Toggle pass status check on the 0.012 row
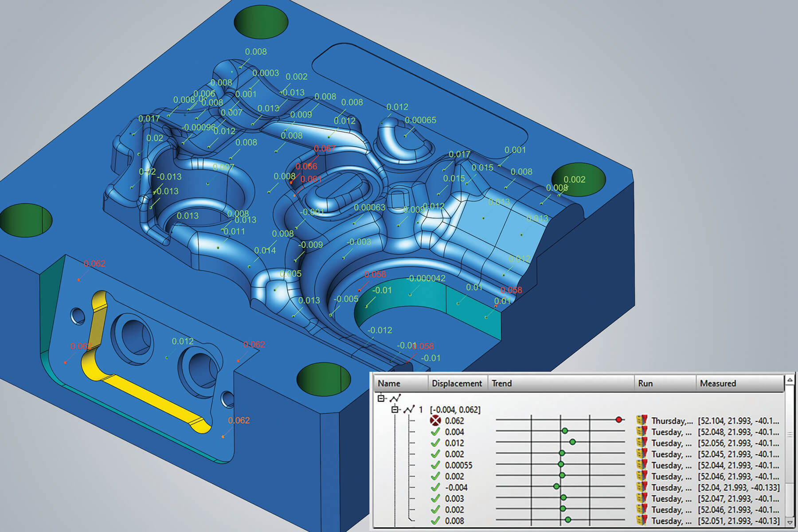Image resolution: width=798 pixels, height=532 pixels. pyautogui.click(x=435, y=442)
